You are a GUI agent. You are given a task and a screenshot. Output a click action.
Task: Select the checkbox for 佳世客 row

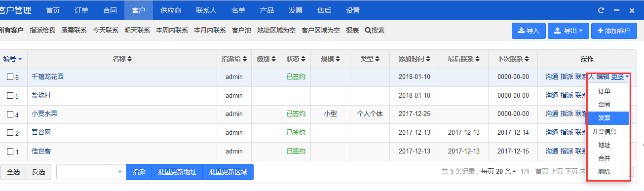tap(10, 151)
